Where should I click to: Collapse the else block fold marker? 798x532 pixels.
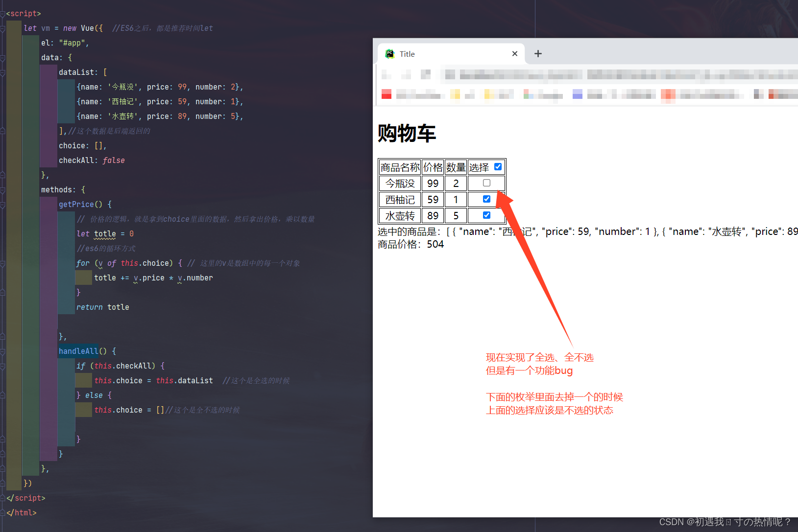(3, 395)
